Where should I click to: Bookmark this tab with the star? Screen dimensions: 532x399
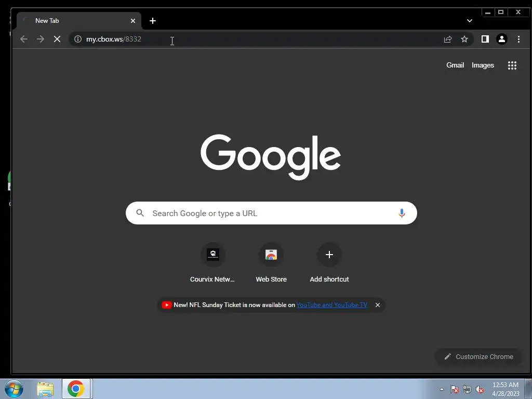pos(464,39)
